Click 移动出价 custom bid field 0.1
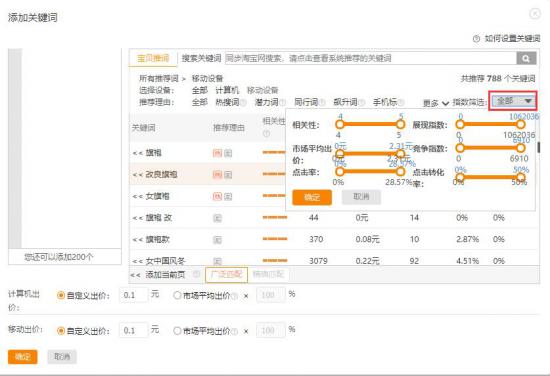Image resolution: width=550 pixels, height=376 pixels. pos(134,330)
